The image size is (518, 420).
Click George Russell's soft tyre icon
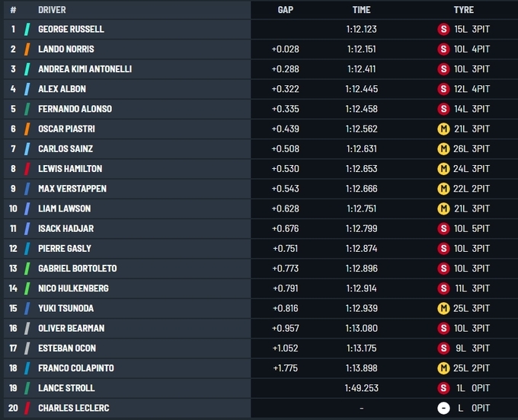tap(443, 30)
